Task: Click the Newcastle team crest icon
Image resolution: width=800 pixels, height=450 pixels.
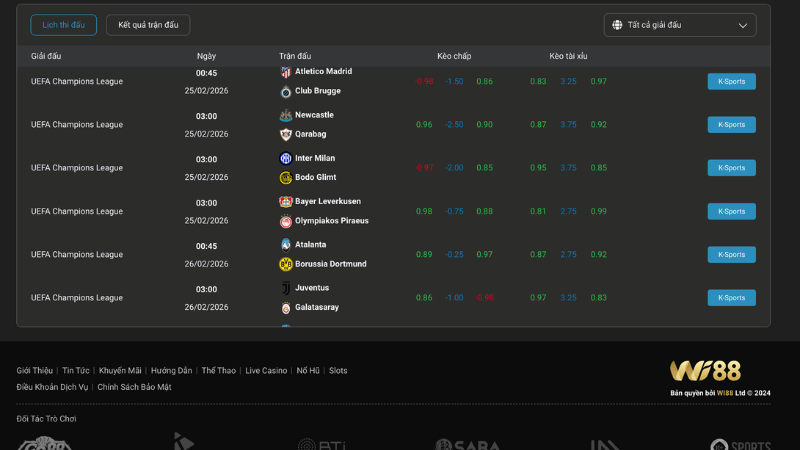Action: click(285, 115)
